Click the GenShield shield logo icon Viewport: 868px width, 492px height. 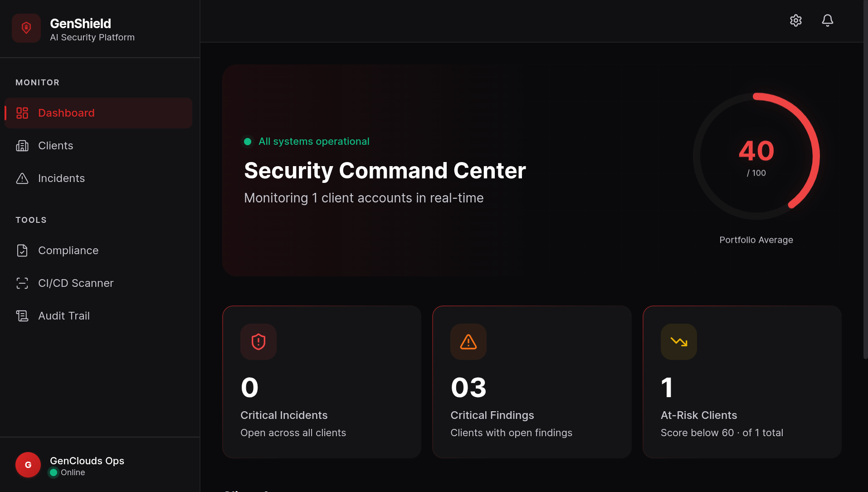[x=26, y=28]
